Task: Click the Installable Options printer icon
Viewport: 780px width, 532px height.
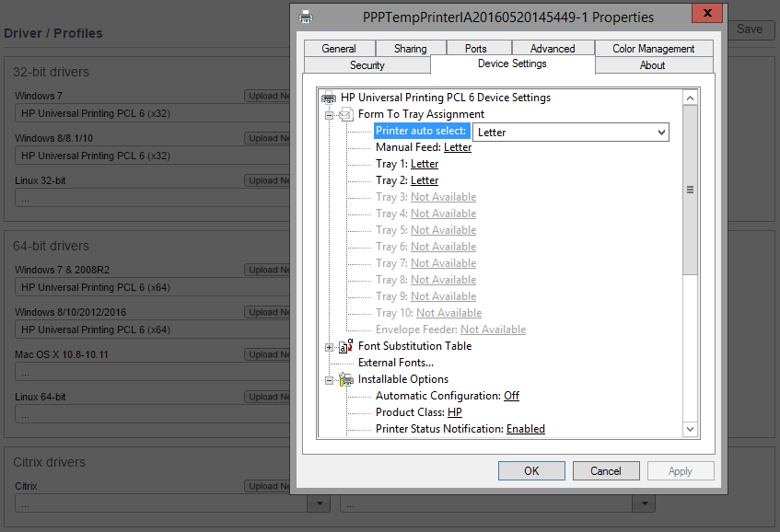Action: coord(346,379)
